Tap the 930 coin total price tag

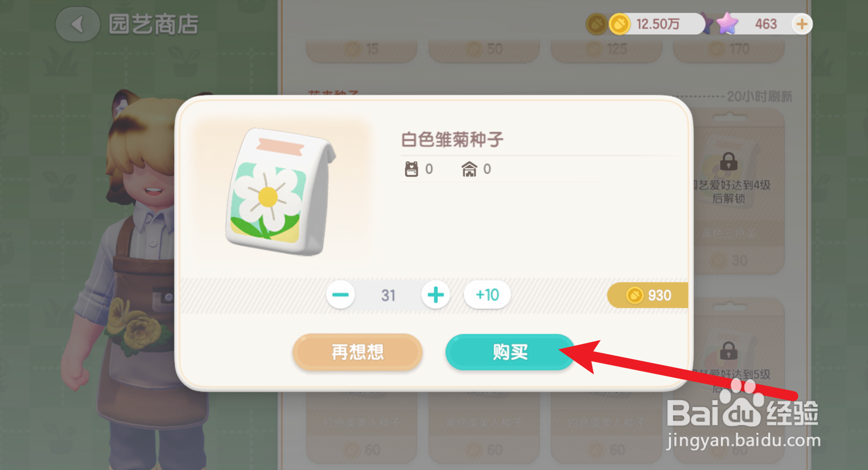(x=648, y=295)
